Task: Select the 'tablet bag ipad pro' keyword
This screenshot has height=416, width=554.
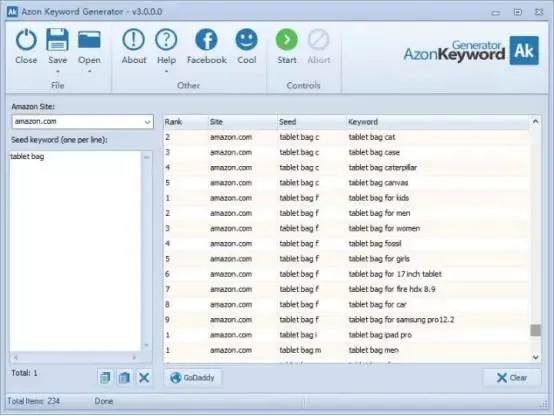Action: click(x=380, y=335)
